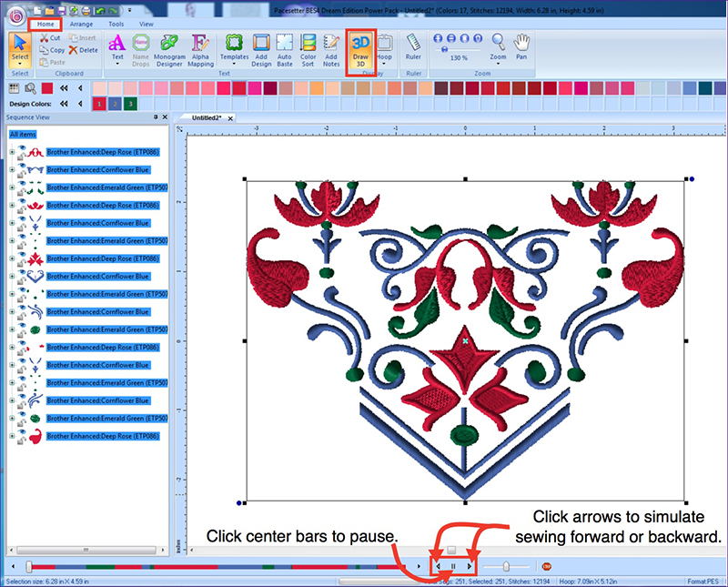Pause sewing simulation with center bars
The height and width of the screenshot is (587, 728).
coord(453,566)
